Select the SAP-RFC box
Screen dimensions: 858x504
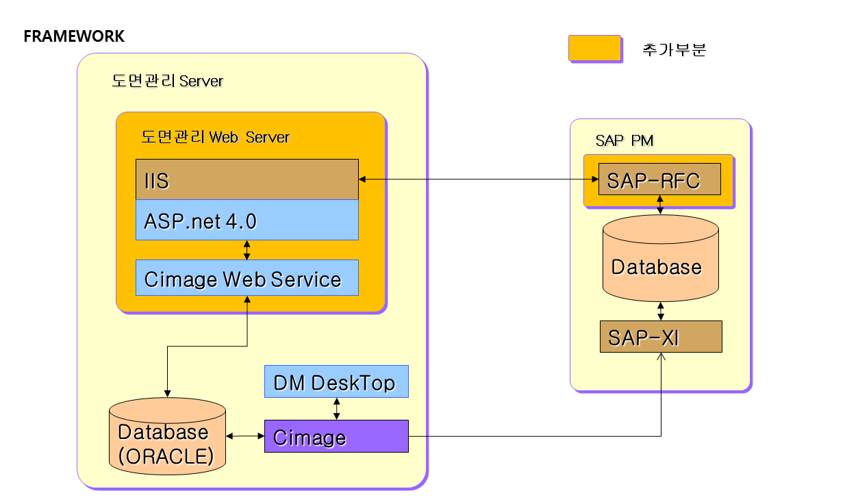(659, 179)
